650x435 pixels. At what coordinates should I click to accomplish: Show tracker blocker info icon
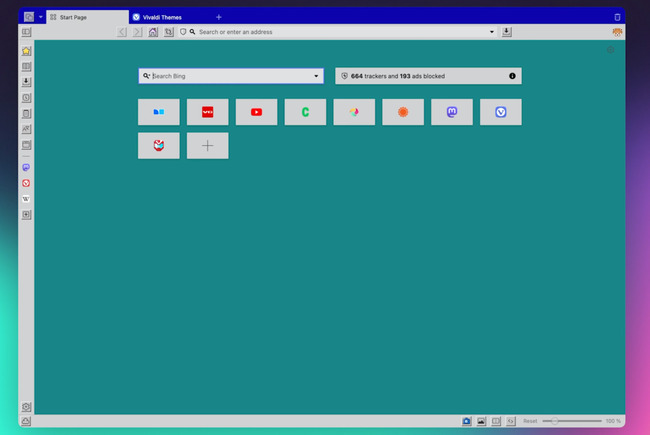point(512,76)
